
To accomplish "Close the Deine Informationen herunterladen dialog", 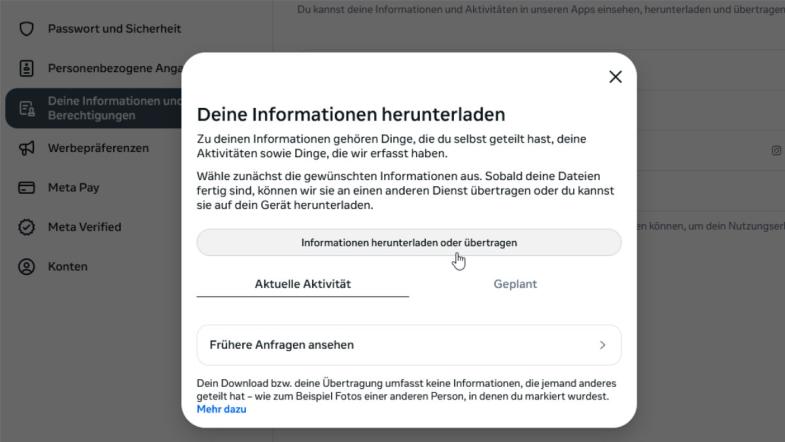I will coord(615,77).
